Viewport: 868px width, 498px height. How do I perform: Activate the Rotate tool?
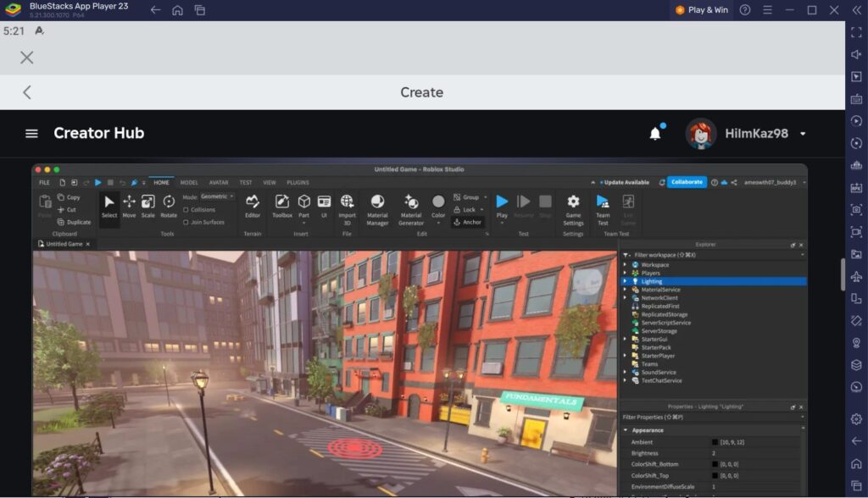tap(169, 207)
